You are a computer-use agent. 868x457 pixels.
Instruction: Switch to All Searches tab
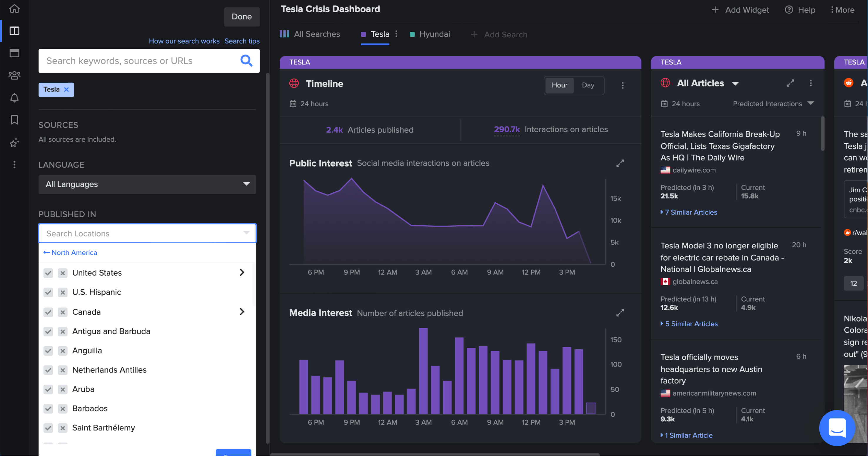310,34
